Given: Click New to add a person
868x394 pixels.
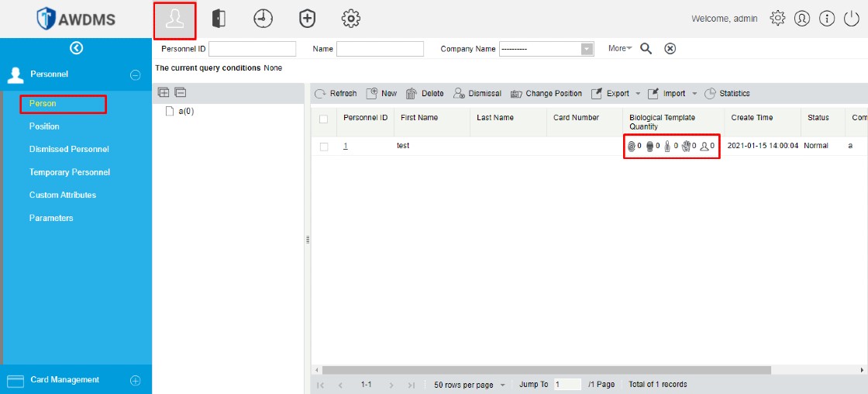Looking at the screenshot, I should (381, 94).
